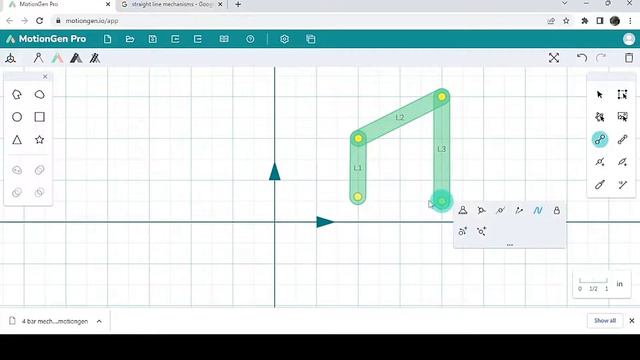Image resolution: width=640 pixels, height=360 pixels.
Task: Select the multi-line compass icon
Action: click(x=95, y=58)
